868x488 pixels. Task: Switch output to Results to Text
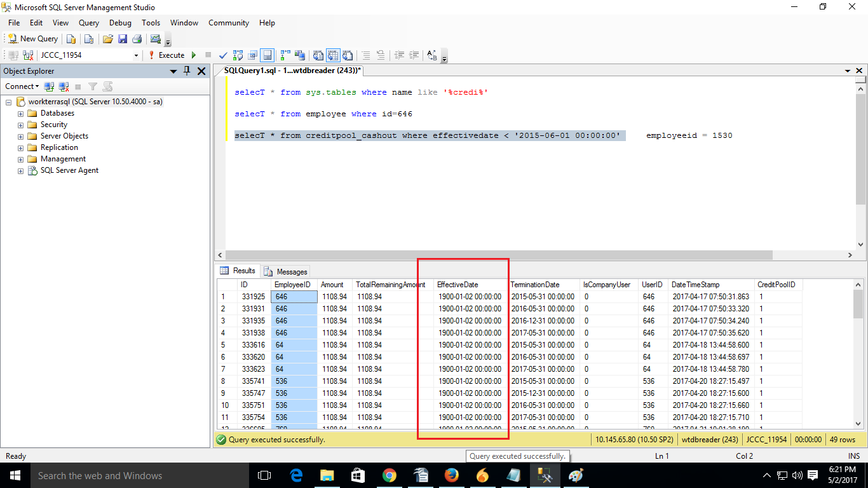[318, 55]
